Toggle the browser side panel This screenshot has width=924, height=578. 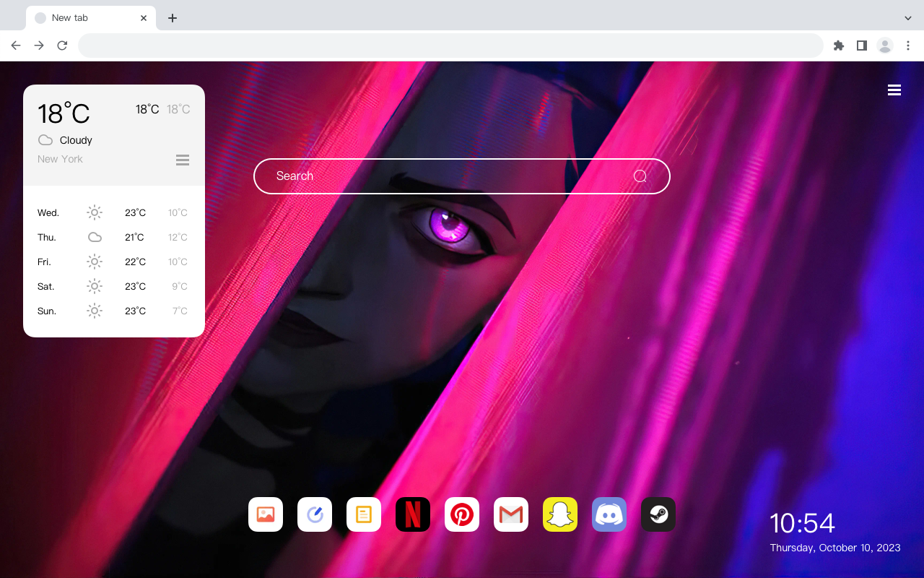861,46
